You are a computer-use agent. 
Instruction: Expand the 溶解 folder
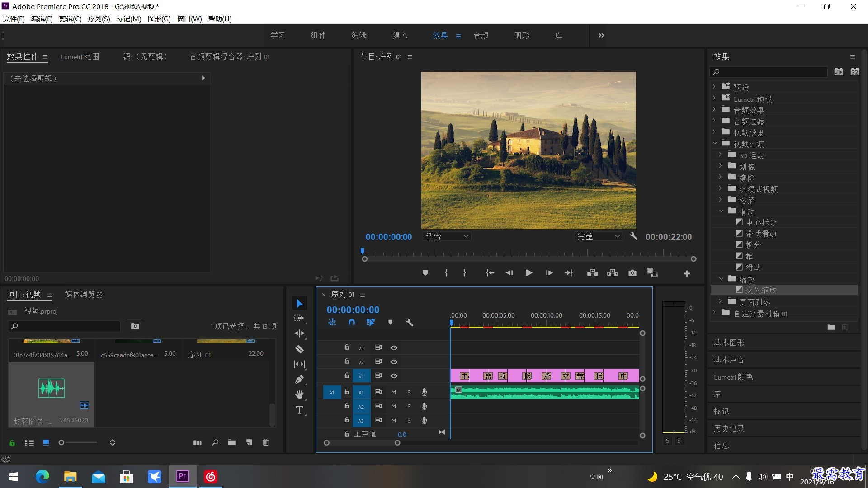click(x=720, y=200)
